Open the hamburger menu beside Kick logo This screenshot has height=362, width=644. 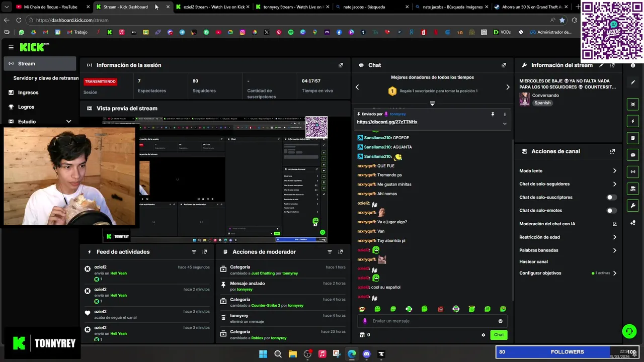tap(11, 47)
